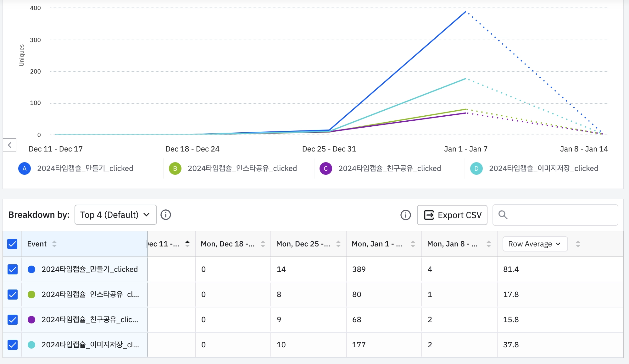Open the Top 4 (Default) dropdown
Screen dimensions: 629x364
point(115,215)
